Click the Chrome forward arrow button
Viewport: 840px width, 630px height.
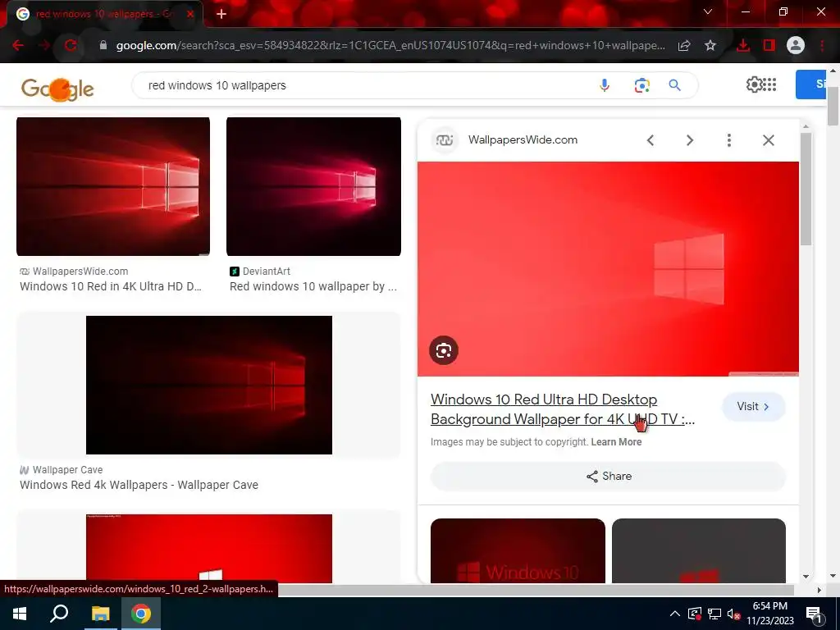pyautogui.click(x=44, y=46)
